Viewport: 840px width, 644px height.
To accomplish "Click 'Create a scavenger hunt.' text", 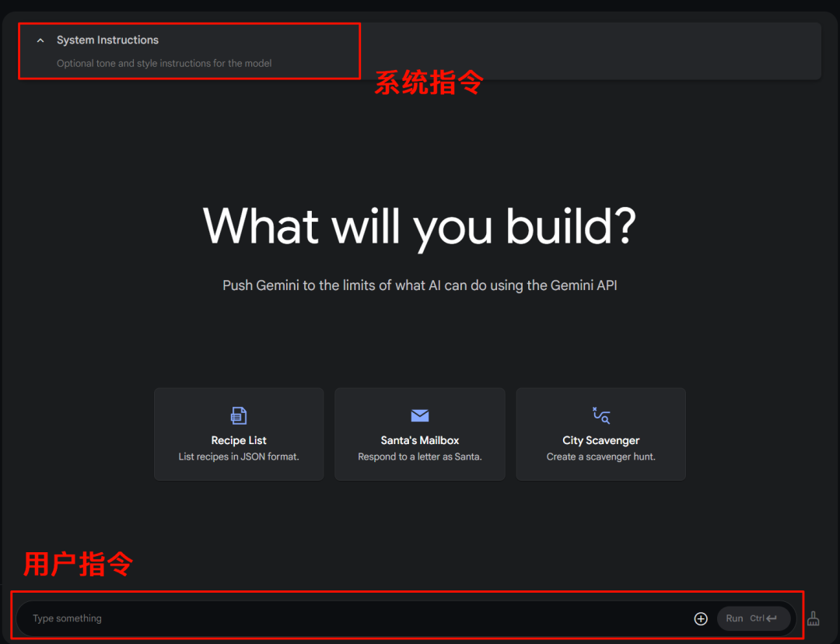I will point(600,457).
